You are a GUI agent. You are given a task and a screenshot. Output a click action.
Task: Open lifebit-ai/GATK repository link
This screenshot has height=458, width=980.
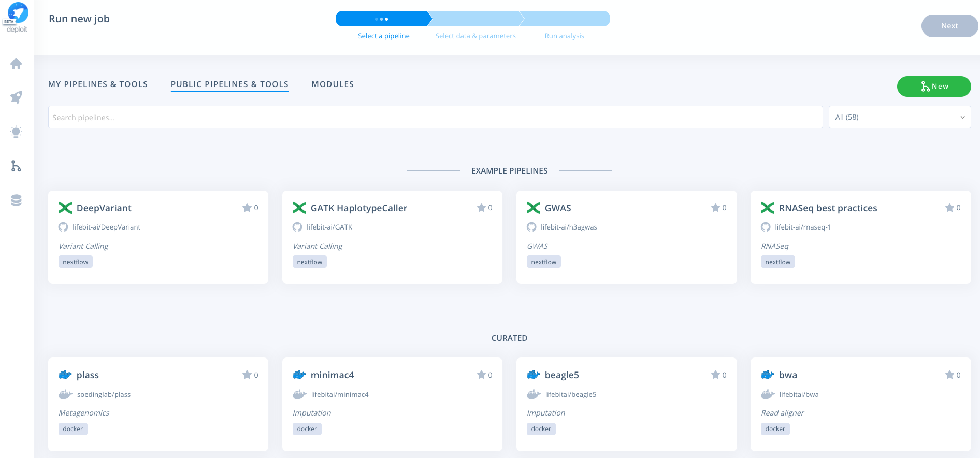coord(329,227)
